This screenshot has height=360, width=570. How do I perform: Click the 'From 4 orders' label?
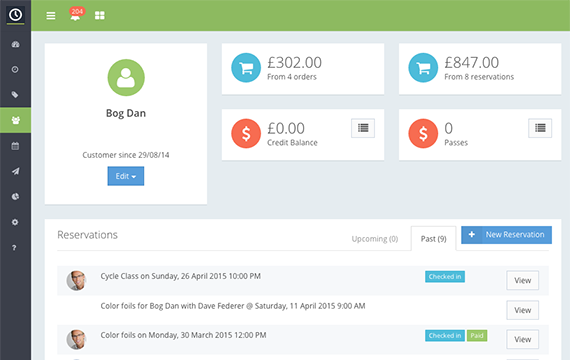tap(292, 77)
